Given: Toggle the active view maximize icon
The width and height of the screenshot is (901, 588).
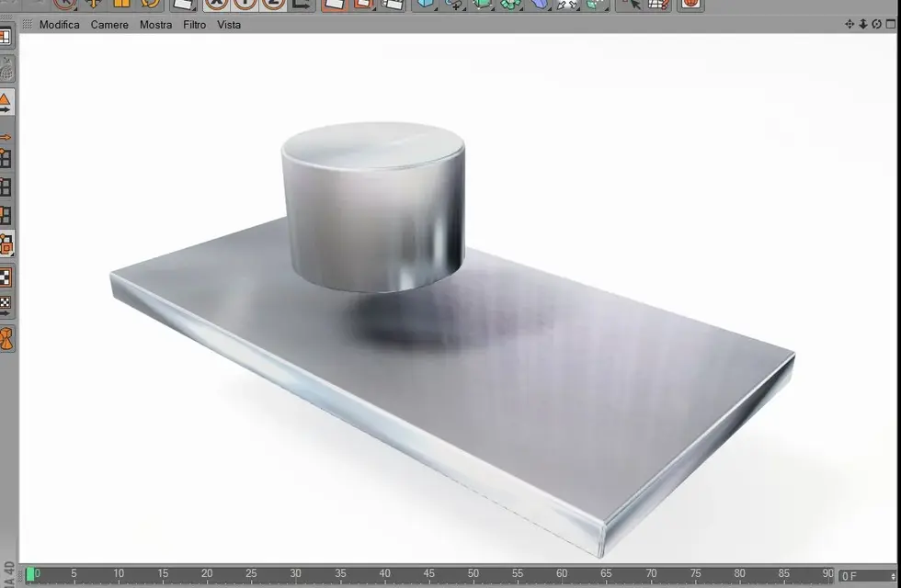Looking at the screenshot, I should 890,24.
